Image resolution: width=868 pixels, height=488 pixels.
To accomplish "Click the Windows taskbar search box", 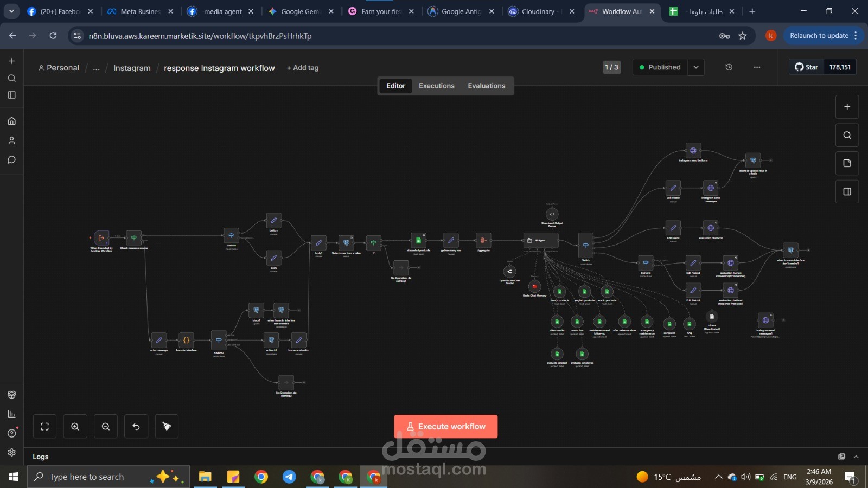I will 108,477.
